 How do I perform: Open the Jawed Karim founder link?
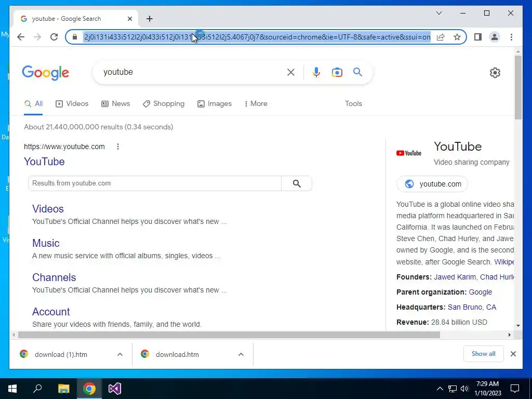click(x=455, y=277)
